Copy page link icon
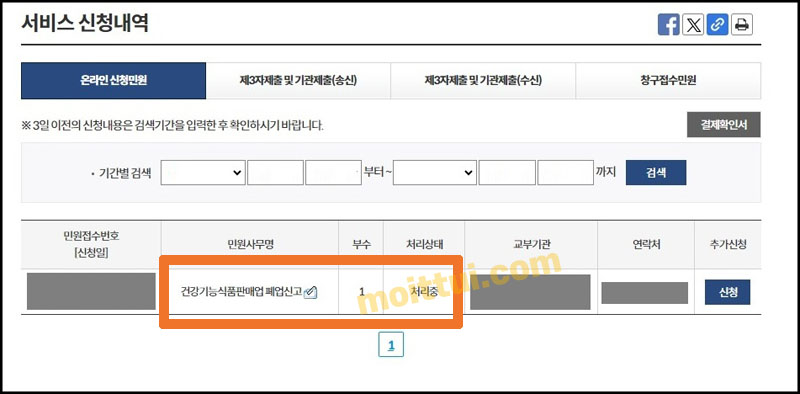The image size is (800, 394). (717, 24)
